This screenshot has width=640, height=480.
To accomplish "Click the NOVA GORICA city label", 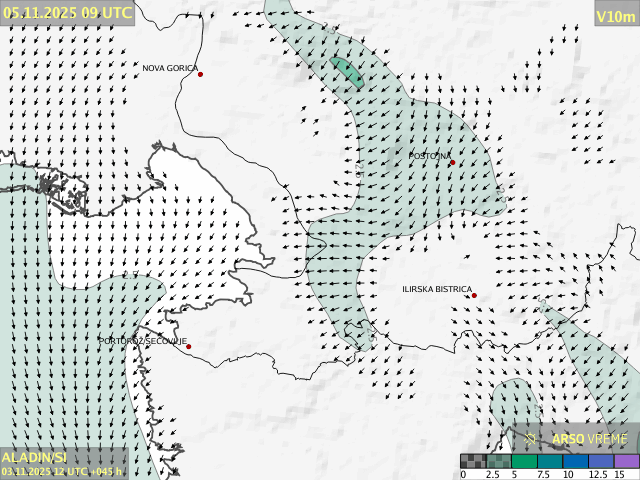I will (x=170, y=68).
